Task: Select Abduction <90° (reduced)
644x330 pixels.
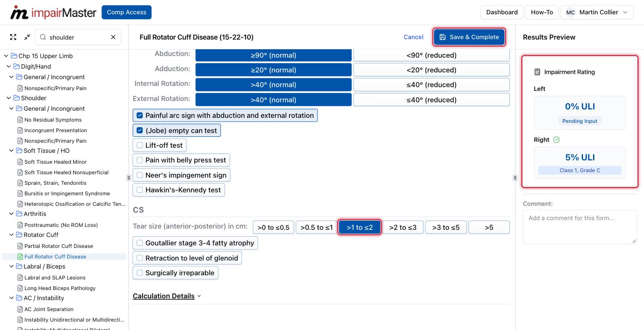Action: point(431,55)
